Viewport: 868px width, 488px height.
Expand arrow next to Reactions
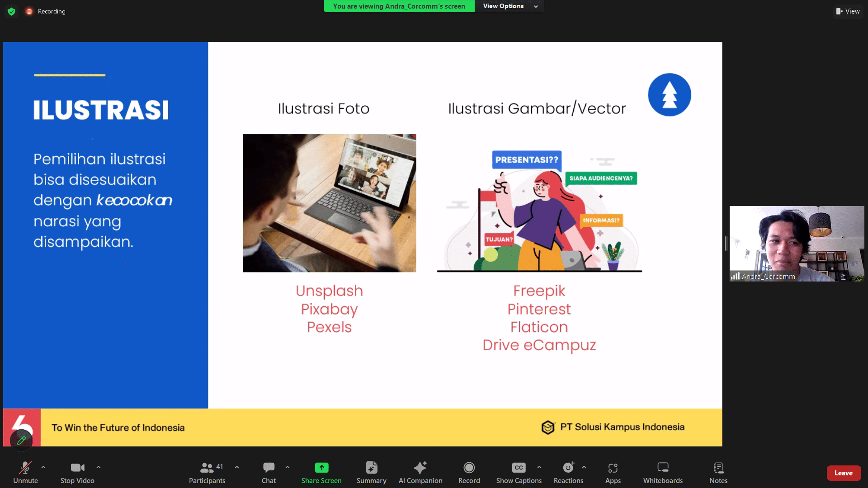point(584,467)
